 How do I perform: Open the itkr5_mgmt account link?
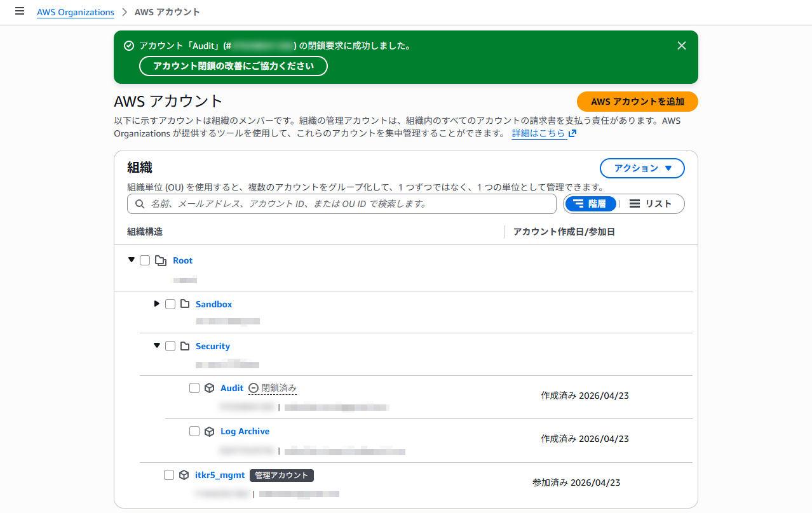pos(220,475)
